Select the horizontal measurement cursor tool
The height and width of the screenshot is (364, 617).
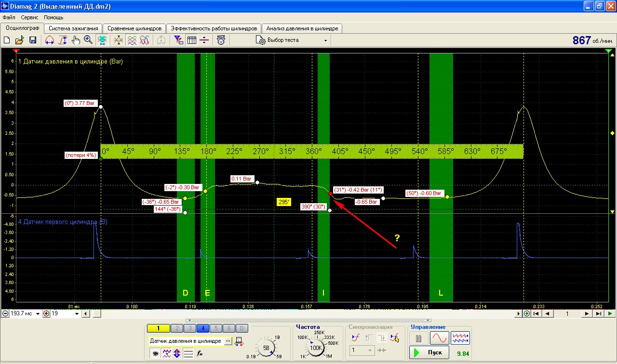pos(49,40)
